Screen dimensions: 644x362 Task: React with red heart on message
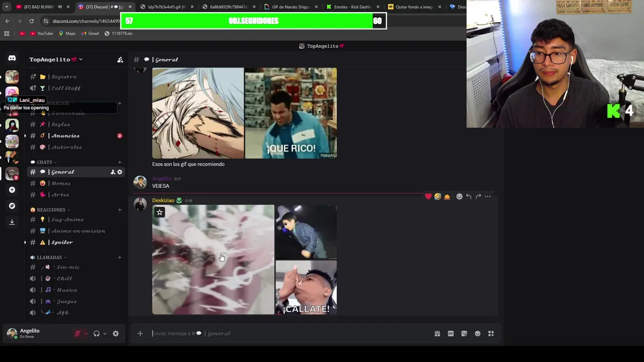(x=428, y=197)
